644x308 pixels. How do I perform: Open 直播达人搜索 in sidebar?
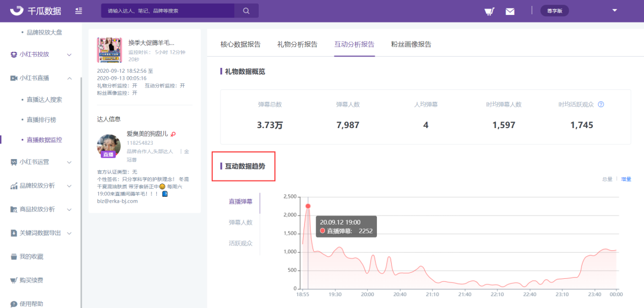click(44, 99)
